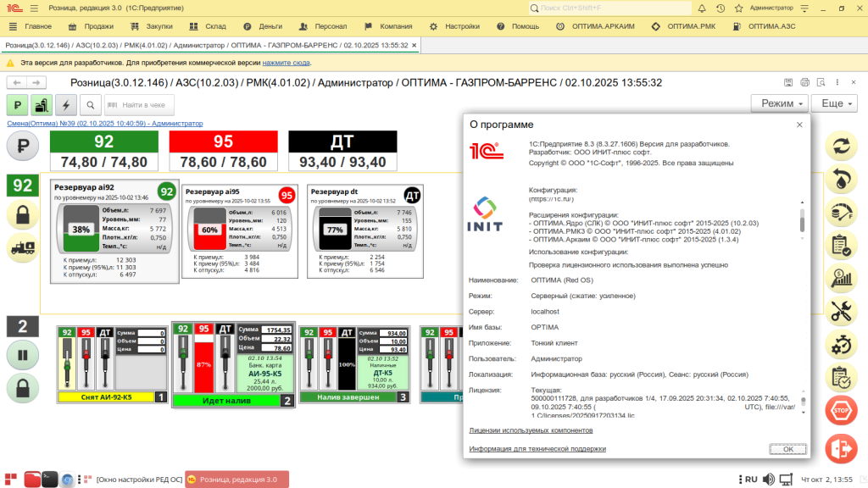868x488 pixels.
Task: Open the Режим dropdown
Action: [779, 103]
